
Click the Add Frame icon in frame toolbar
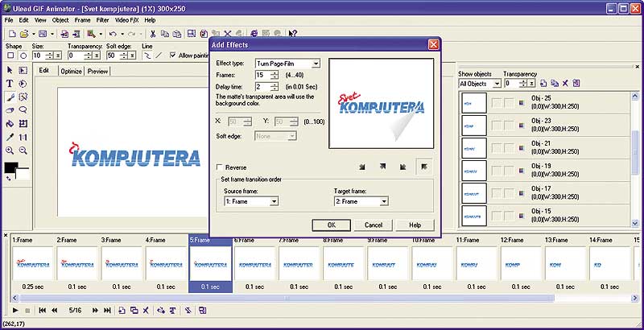point(122,311)
